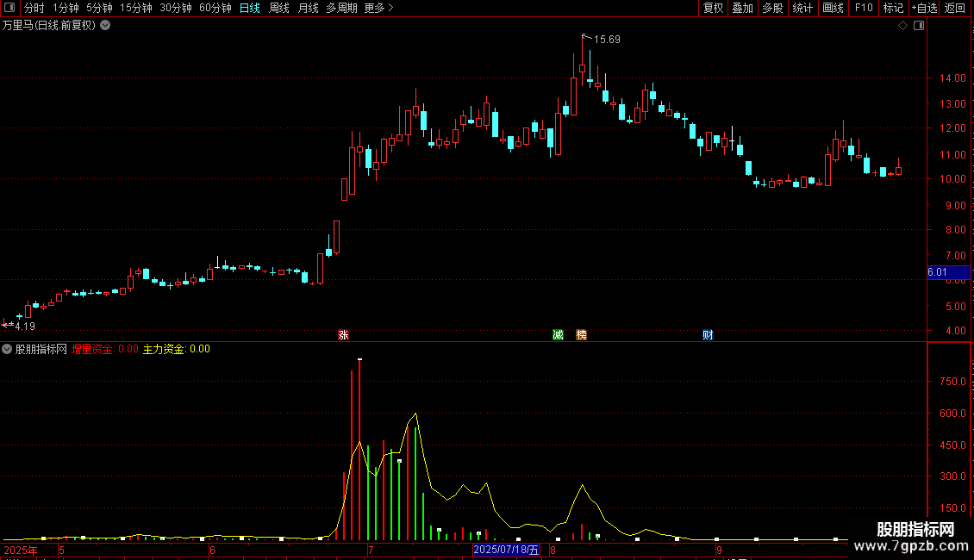Toggle the side panel icon at chart top-right
The image size is (974, 560).
919,26
